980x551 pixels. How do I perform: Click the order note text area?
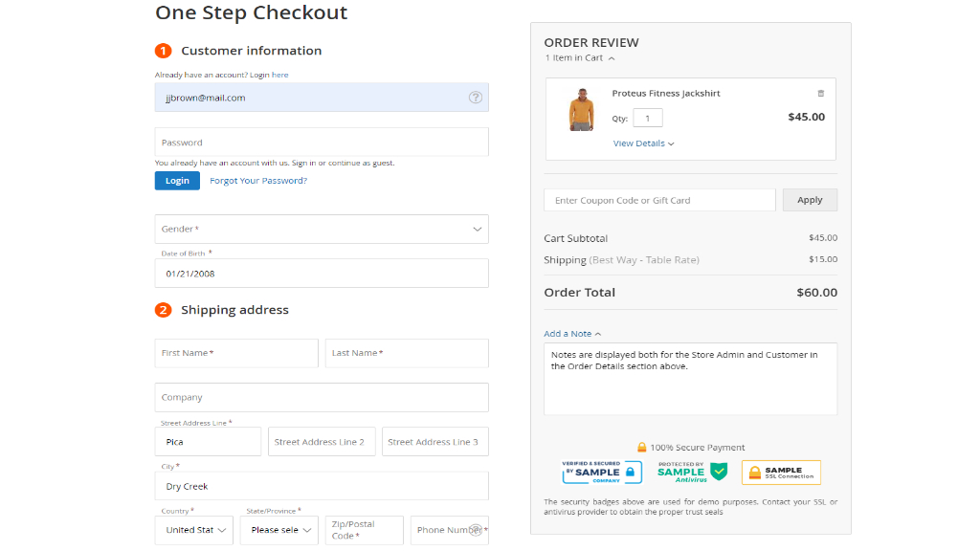(x=690, y=379)
